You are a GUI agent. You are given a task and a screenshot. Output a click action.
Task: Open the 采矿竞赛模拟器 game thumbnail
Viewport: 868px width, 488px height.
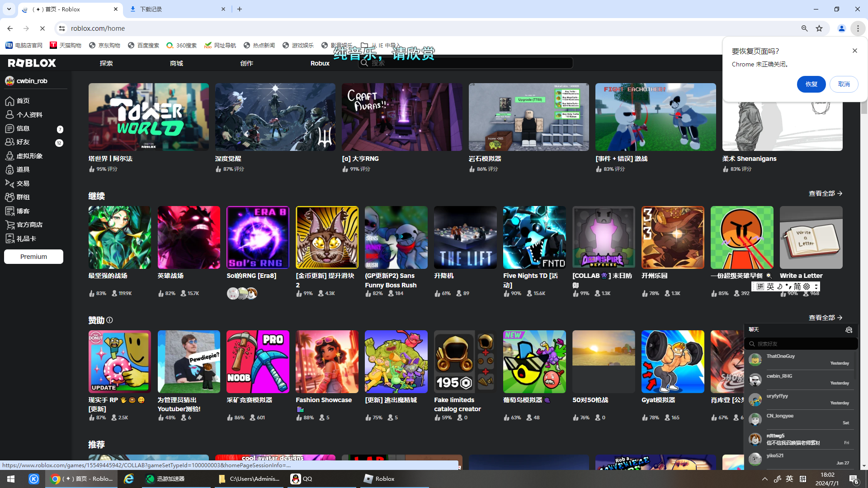point(258,361)
